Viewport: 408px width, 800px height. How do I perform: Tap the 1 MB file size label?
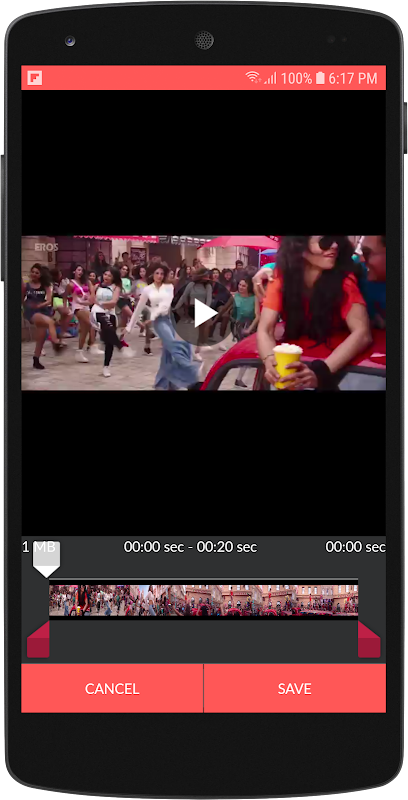(x=39, y=547)
